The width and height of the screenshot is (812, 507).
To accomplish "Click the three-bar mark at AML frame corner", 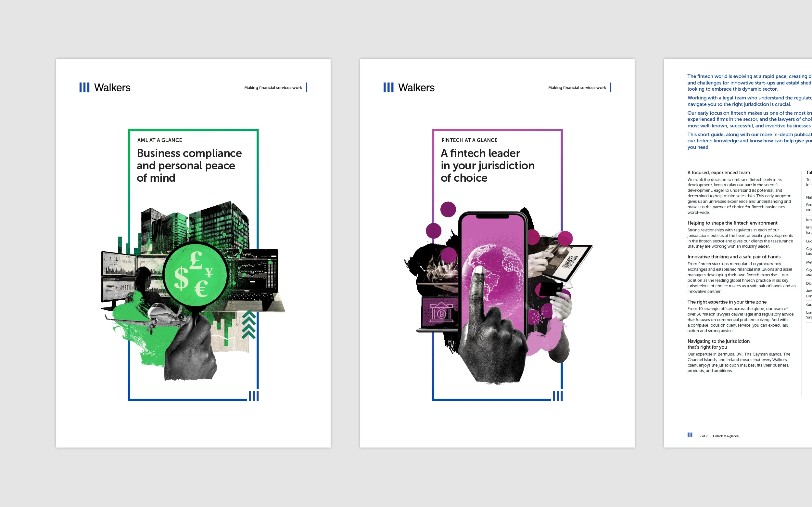I will (x=254, y=396).
